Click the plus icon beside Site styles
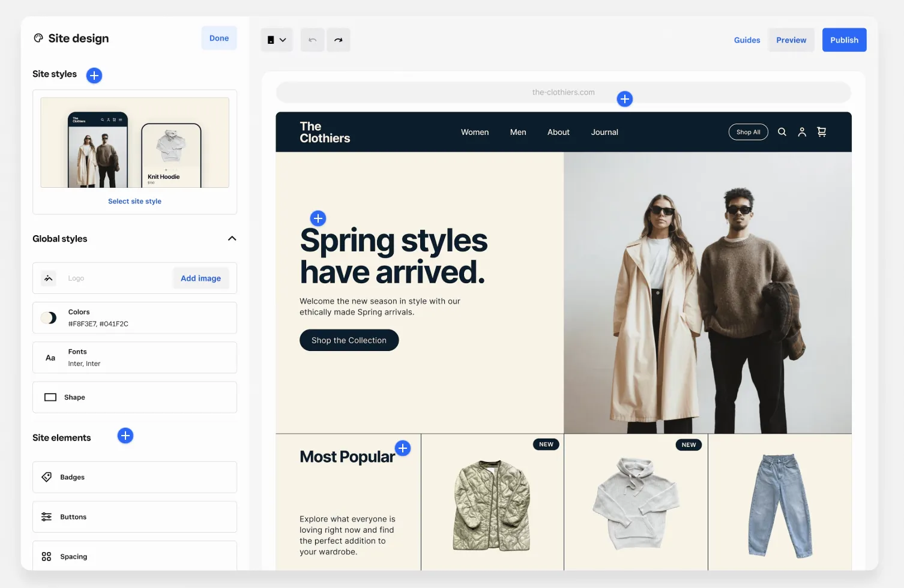 point(94,76)
